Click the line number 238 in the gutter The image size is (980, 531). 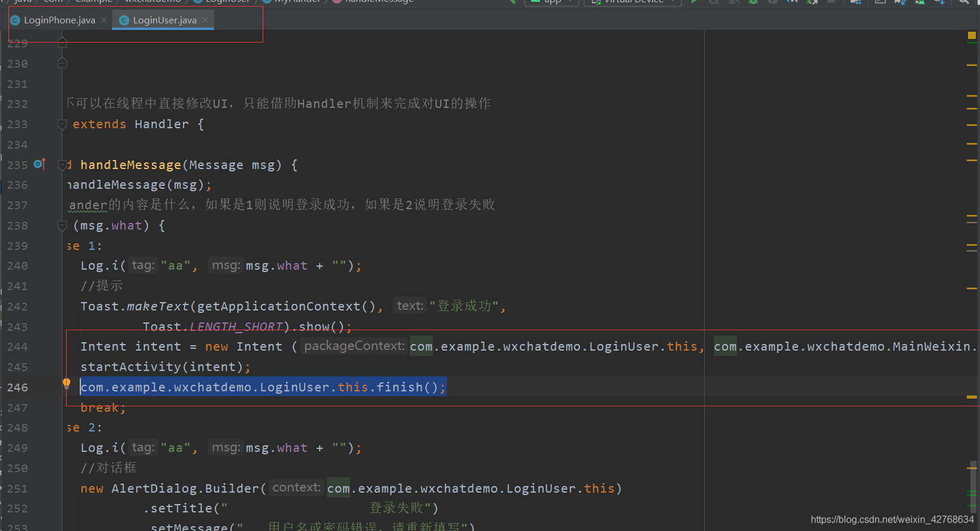pos(17,225)
